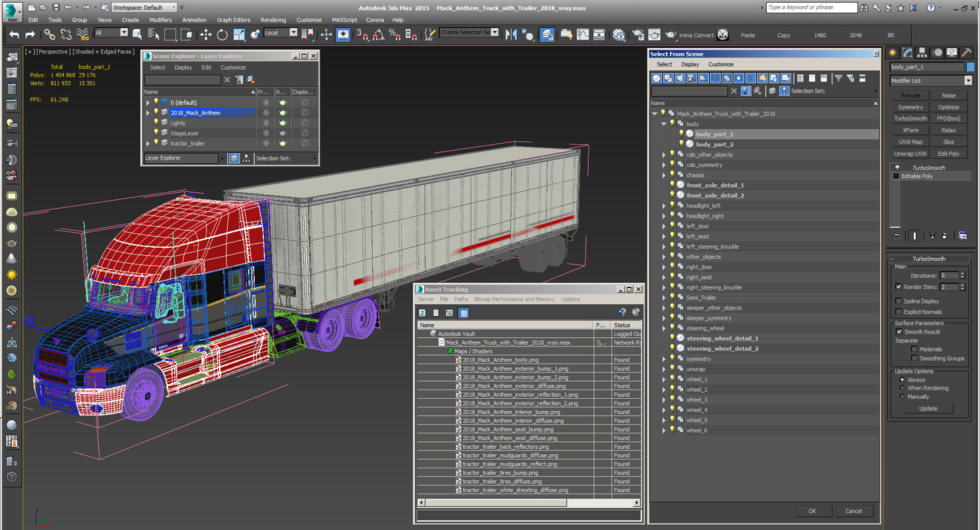Click the Unlink Selection tool
Image resolution: width=980 pixels, height=530 pixels.
point(66,34)
